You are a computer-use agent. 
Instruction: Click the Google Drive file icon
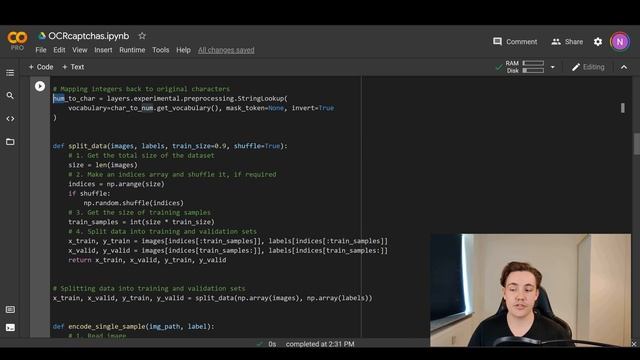[x=42, y=36]
